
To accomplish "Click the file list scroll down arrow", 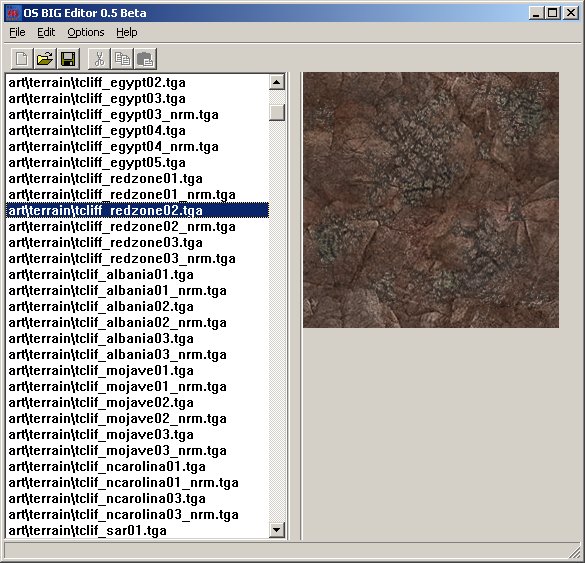I will point(277,530).
